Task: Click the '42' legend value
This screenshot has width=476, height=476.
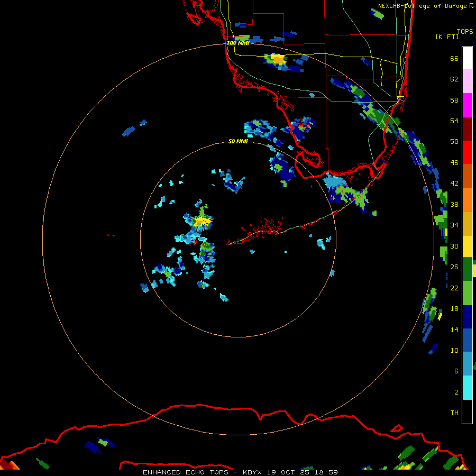Action: point(454,184)
